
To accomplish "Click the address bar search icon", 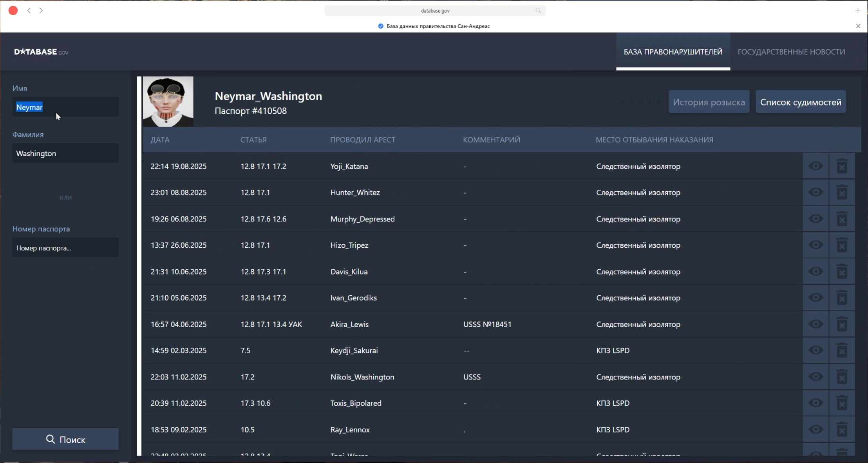I will pyautogui.click(x=538, y=11).
